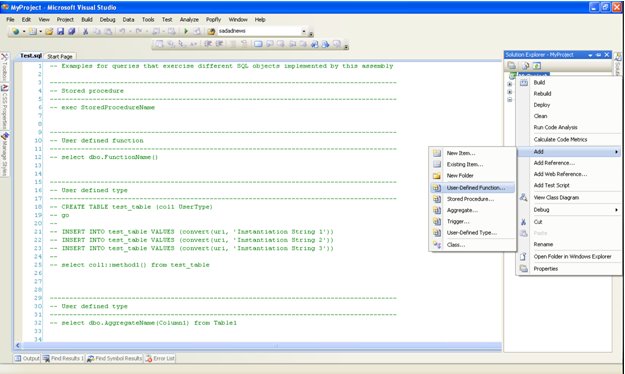
Task: Click the icon beside Class in the Add submenu
Action: 437,245
